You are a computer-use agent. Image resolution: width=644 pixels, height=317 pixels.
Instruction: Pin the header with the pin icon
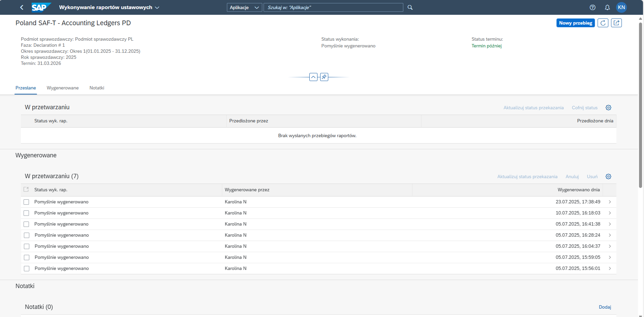coord(324,77)
